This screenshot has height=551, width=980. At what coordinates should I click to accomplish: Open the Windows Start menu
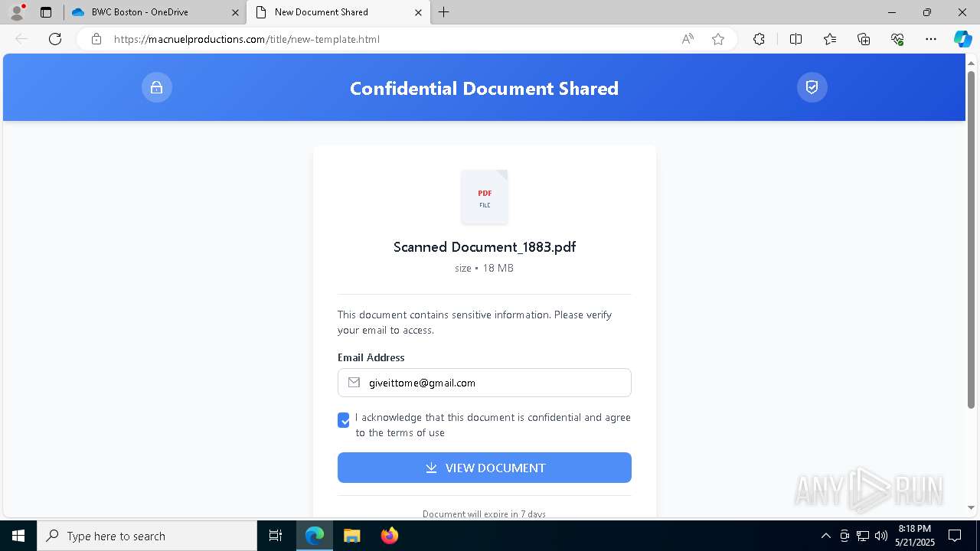[x=18, y=536]
